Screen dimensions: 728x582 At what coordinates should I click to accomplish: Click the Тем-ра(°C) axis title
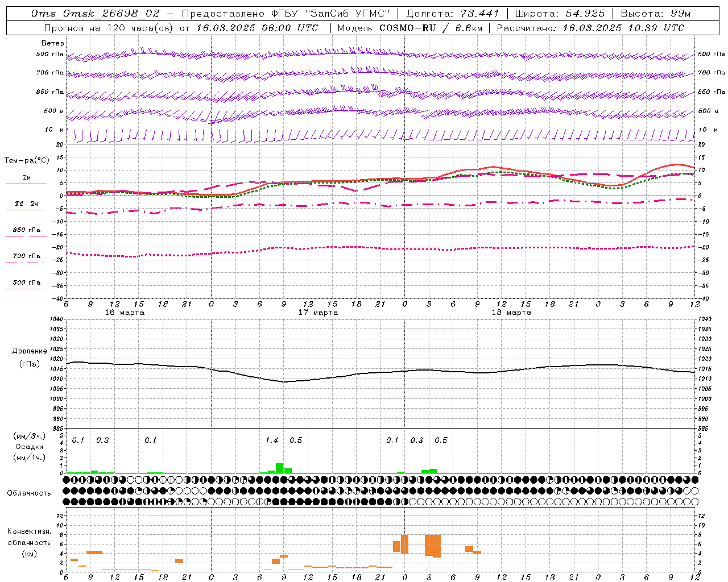27,161
